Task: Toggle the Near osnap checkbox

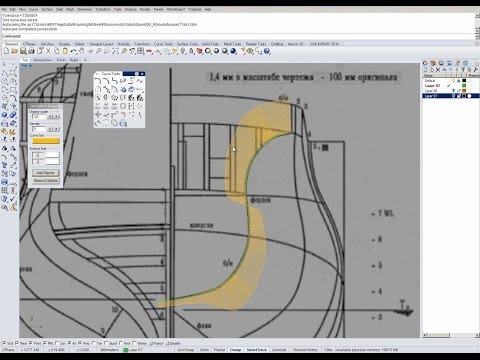Action: tap(17, 343)
